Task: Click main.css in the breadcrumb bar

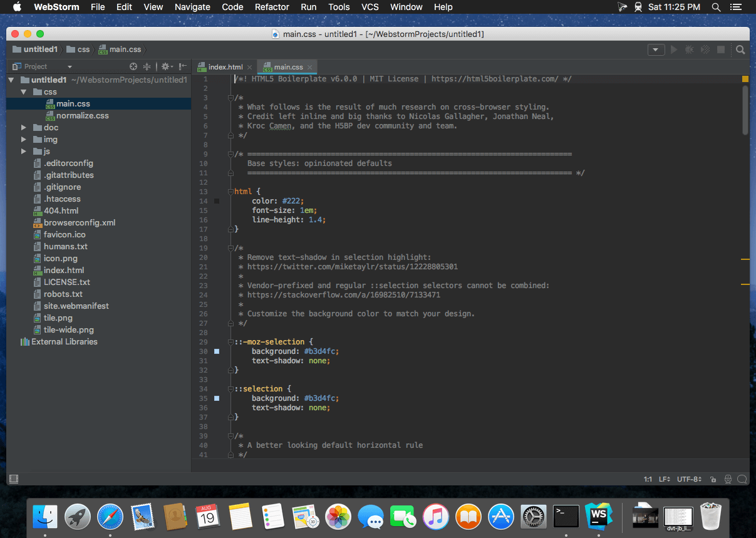Action: pyautogui.click(x=120, y=49)
